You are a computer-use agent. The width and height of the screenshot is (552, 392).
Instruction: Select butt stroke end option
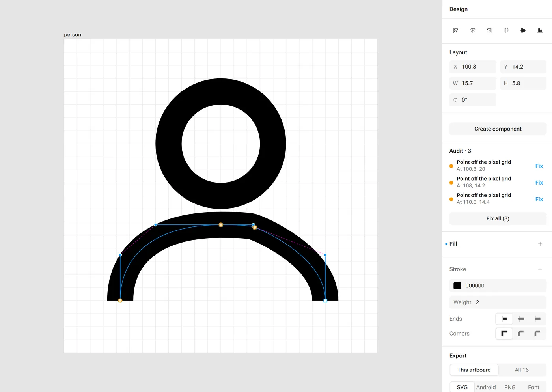point(504,319)
